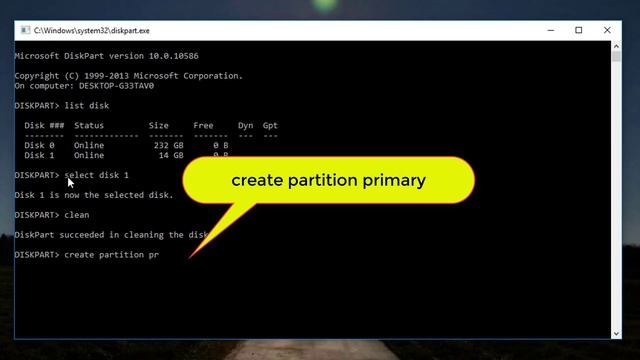Click the create partition pr input line
640x360 pixels.
[87, 255]
